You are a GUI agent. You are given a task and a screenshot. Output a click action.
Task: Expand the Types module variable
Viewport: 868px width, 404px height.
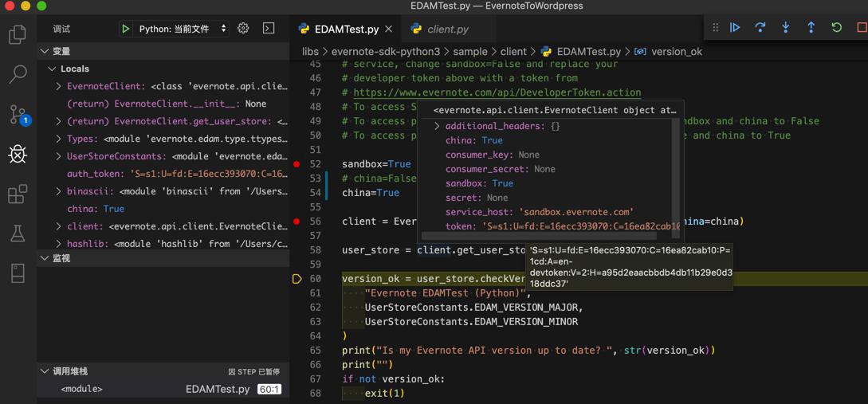point(59,139)
